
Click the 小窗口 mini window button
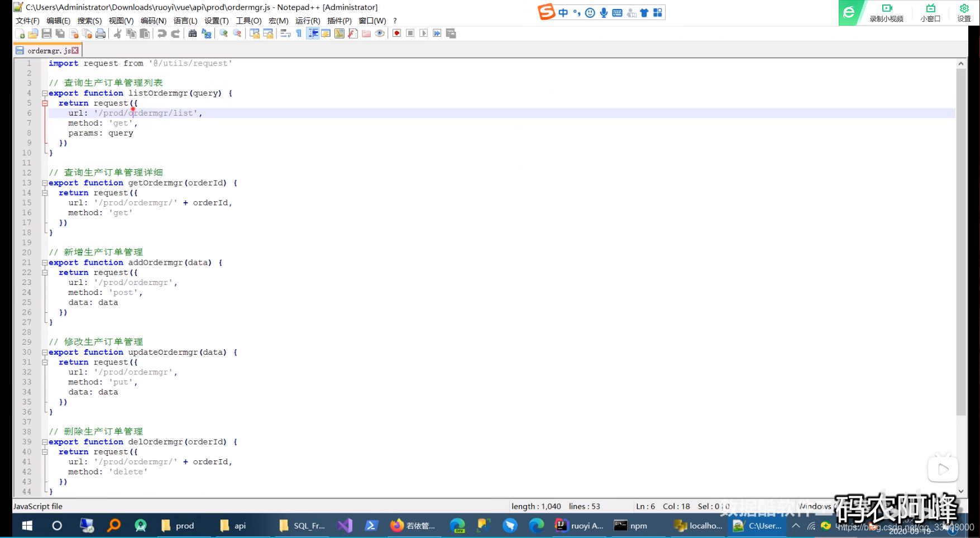pyautogui.click(x=930, y=12)
